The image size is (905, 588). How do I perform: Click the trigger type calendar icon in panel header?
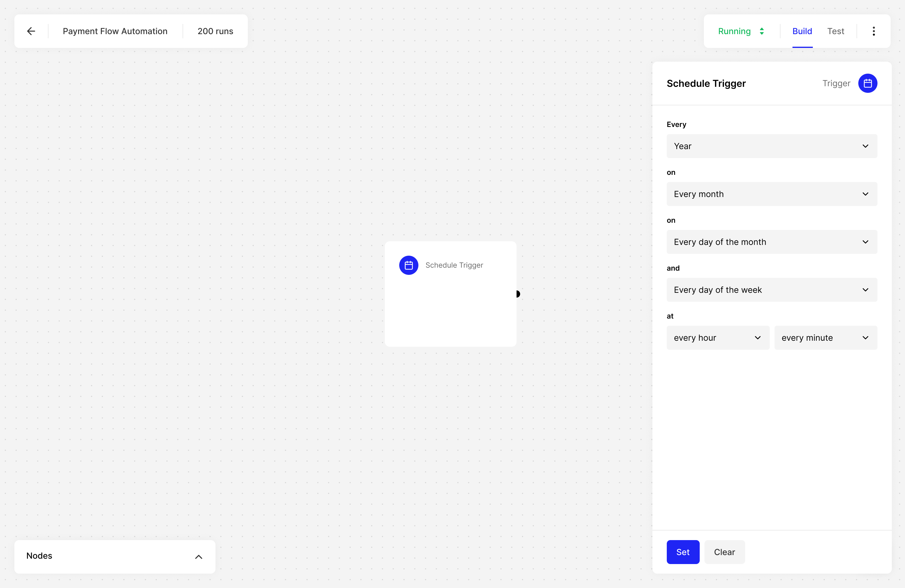[x=868, y=83]
